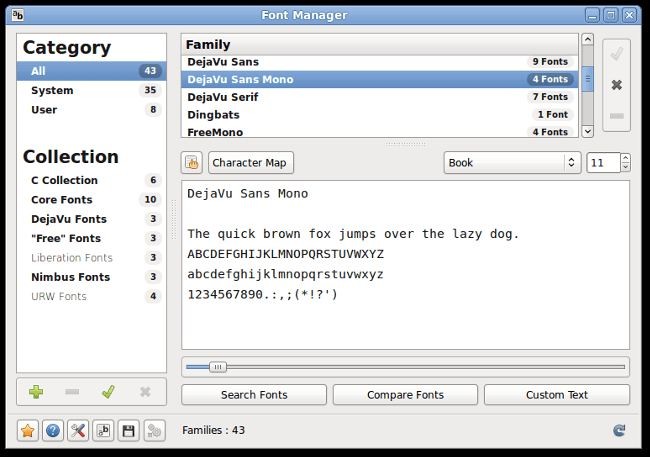Select the Dingbats family row
Screen dimensions: 650x457
click(x=380, y=115)
